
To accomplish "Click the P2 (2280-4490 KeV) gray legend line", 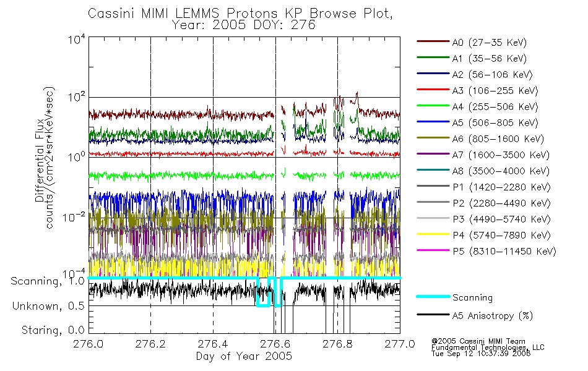I will [433, 202].
